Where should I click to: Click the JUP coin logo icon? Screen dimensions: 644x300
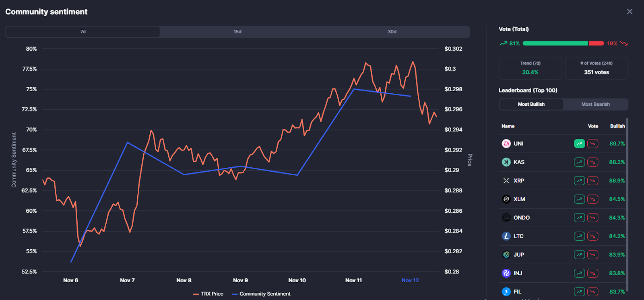pos(506,255)
